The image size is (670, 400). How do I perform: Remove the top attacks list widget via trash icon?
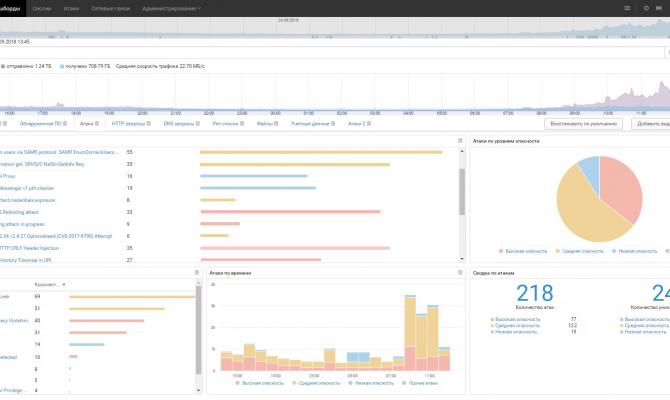(460, 141)
